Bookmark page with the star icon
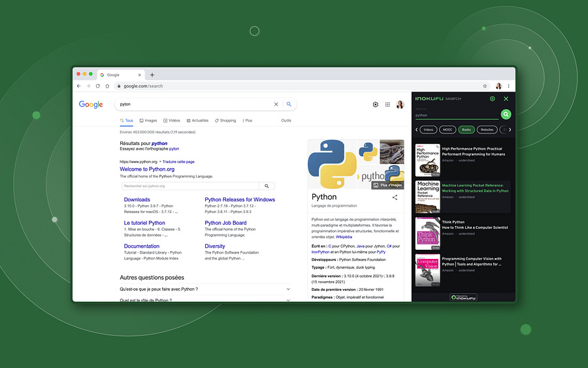Image resolution: width=588 pixels, height=368 pixels. pos(485,86)
